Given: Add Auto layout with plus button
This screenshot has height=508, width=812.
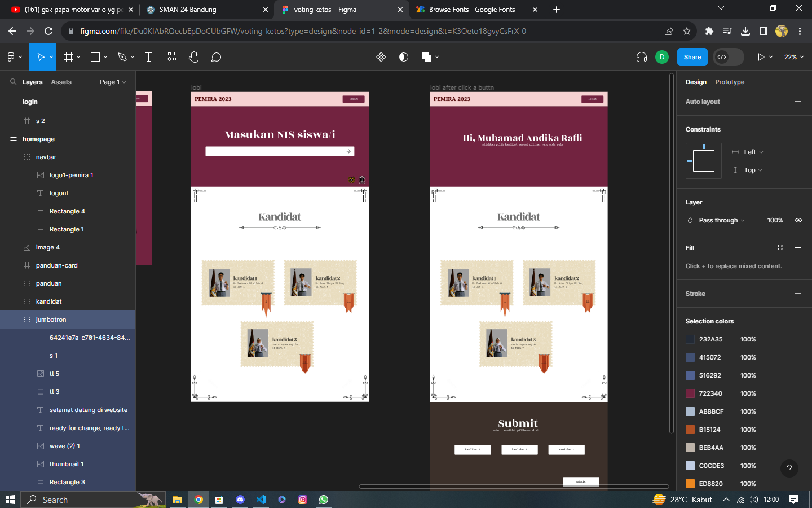Looking at the screenshot, I should point(798,102).
